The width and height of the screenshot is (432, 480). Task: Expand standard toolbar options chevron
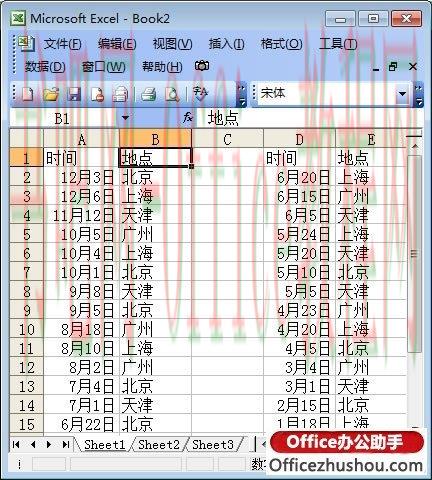click(242, 95)
